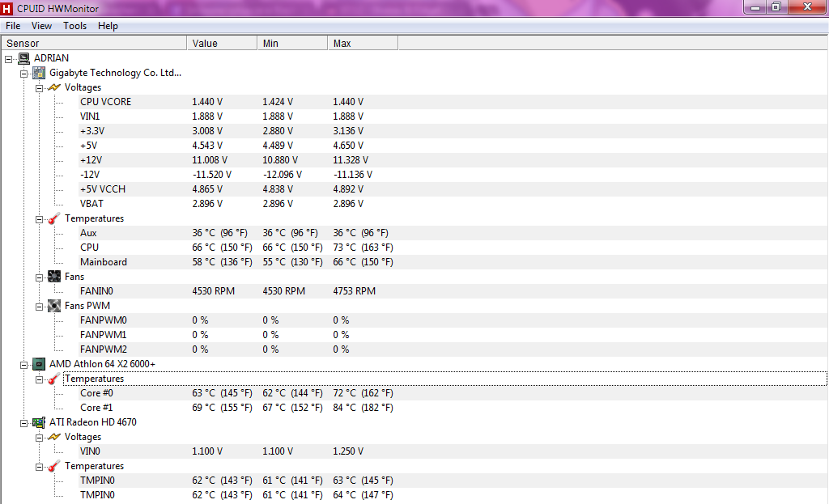Collapse the Gigabyte Technology node
The width and height of the screenshot is (829, 504).
tap(23, 74)
